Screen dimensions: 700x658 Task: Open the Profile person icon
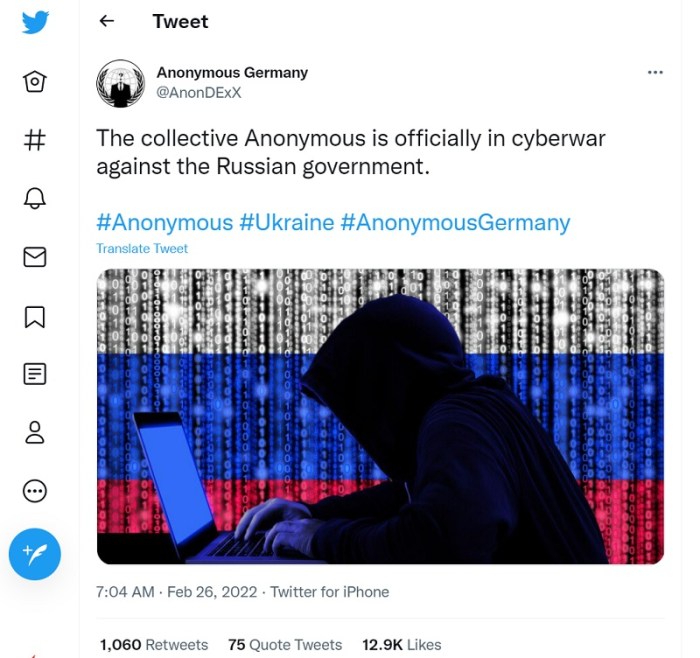(x=35, y=432)
